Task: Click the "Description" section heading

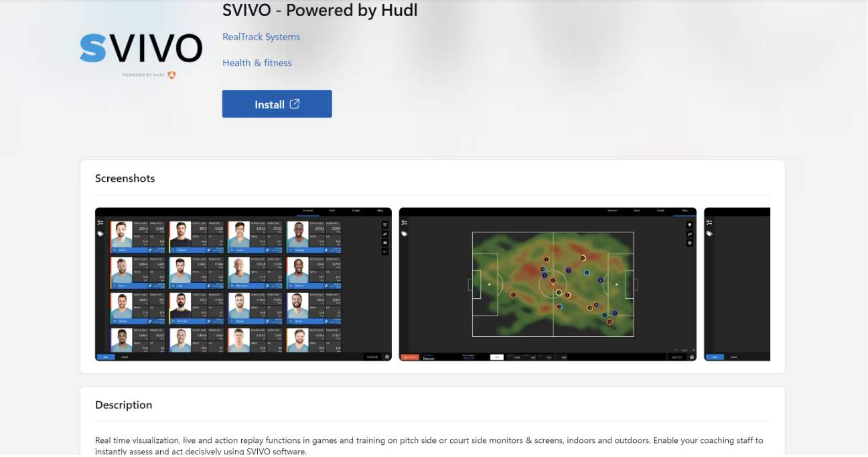Action: pyautogui.click(x=124, y=405)
